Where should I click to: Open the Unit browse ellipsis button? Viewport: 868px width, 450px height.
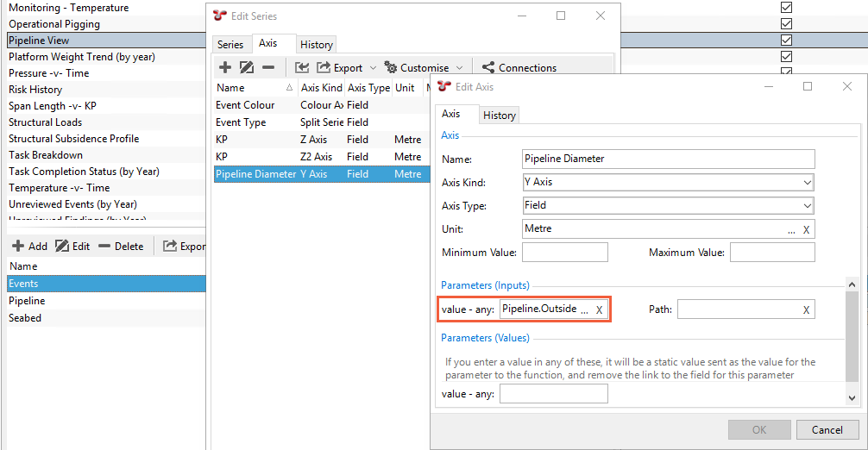(791, 231)
